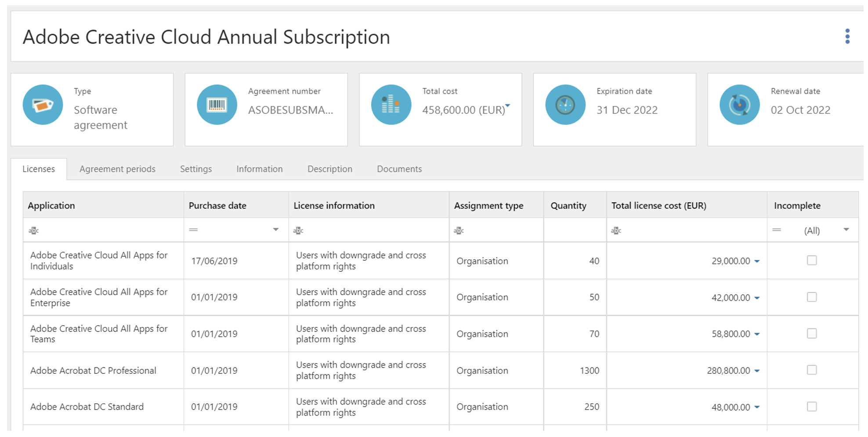The height and width of the screenshot is (437, 868).
Task: Sort by the Incomplete column header
Action: tap(813, 205)
